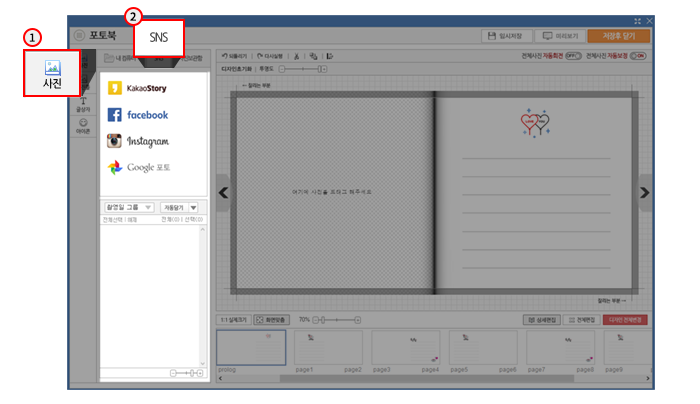Select the page9 thumbnail

[x=627, y=348]
